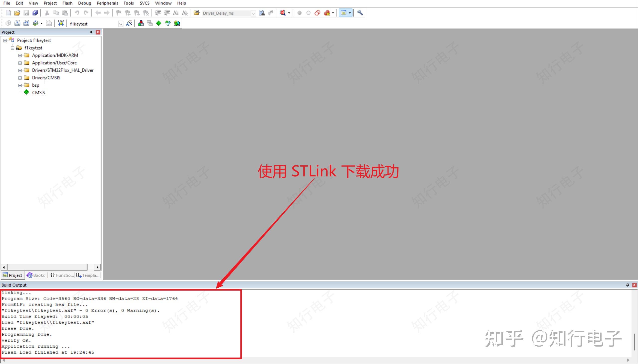Image resolution: width=638 pixels, height=364 pixels.
Task: Start a debug session
Action: [283, 12]
